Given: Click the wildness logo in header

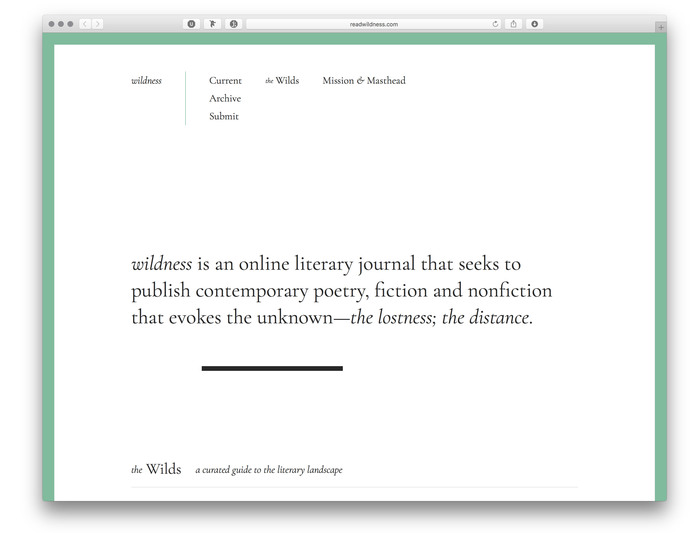Looking at the screenshot, I should click(x=146, y=81).
